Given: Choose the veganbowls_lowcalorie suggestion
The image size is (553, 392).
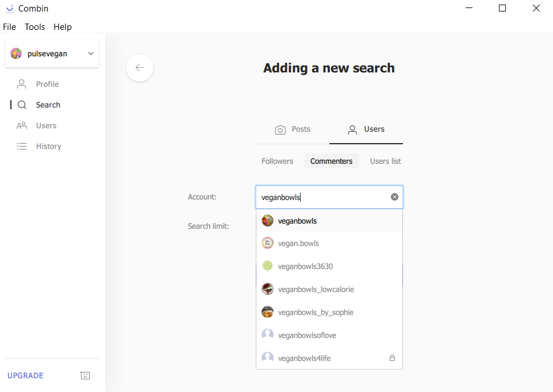Looking at the screenshot, I should pyautogui.click(x=329, y=290).
